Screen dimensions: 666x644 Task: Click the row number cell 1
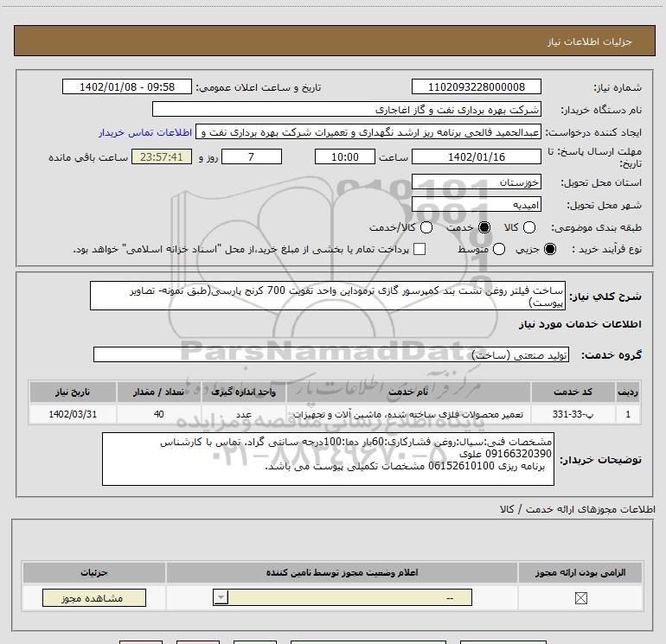628,414
